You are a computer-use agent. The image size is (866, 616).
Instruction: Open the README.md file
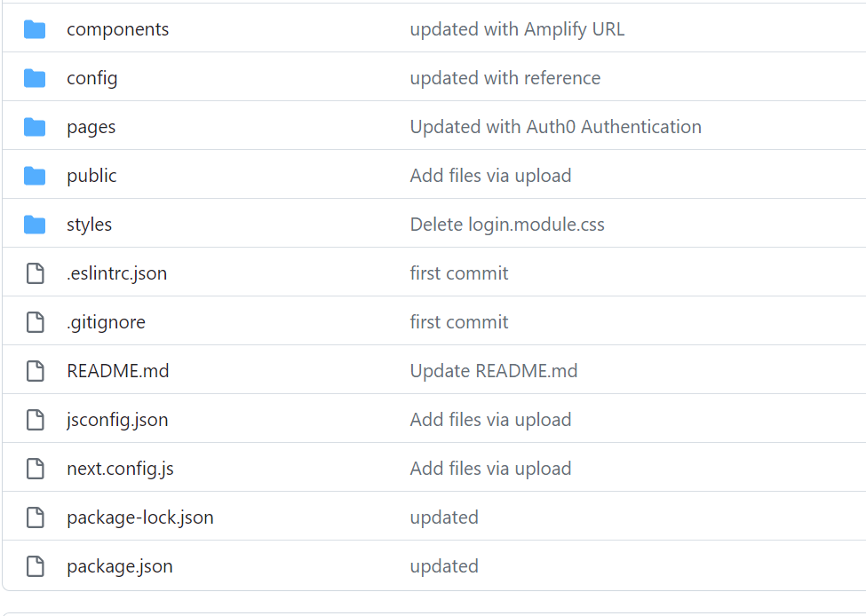click(x=117, y=370)
